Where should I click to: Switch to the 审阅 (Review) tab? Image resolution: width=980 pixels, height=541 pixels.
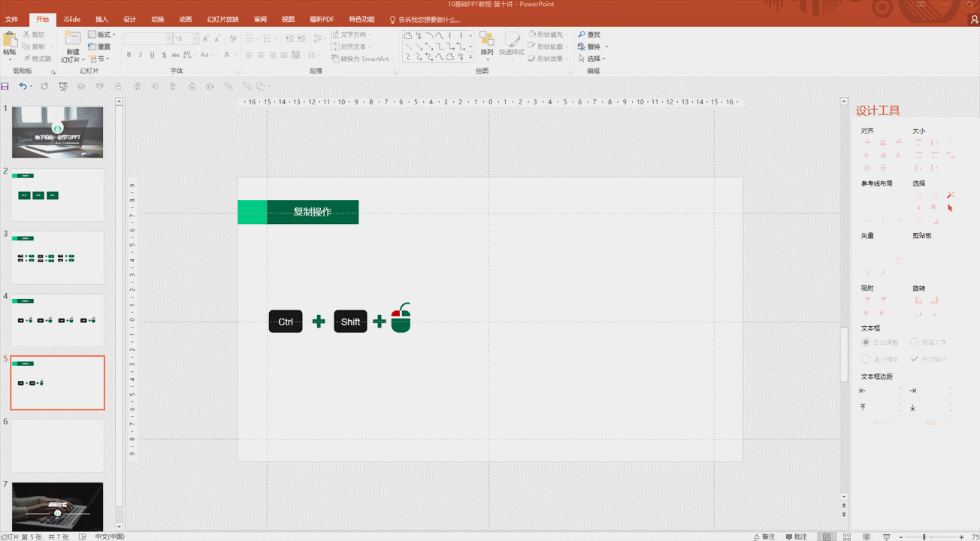tap(260, 20)
